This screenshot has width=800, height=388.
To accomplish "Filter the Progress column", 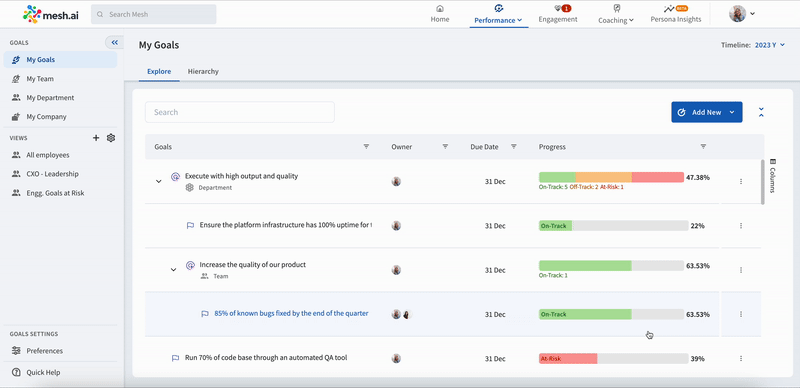I will (703, 147).
